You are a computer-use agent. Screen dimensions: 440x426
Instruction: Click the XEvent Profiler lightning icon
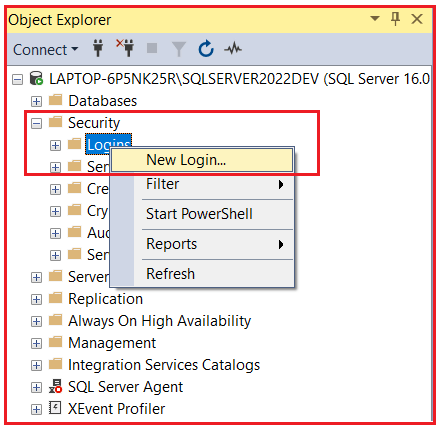pos(55,408)
